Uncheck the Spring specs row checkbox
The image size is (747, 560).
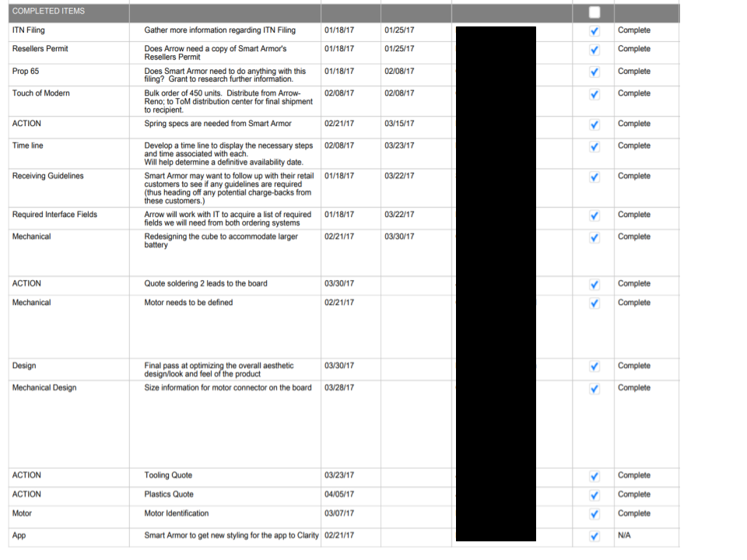(594, 124)
